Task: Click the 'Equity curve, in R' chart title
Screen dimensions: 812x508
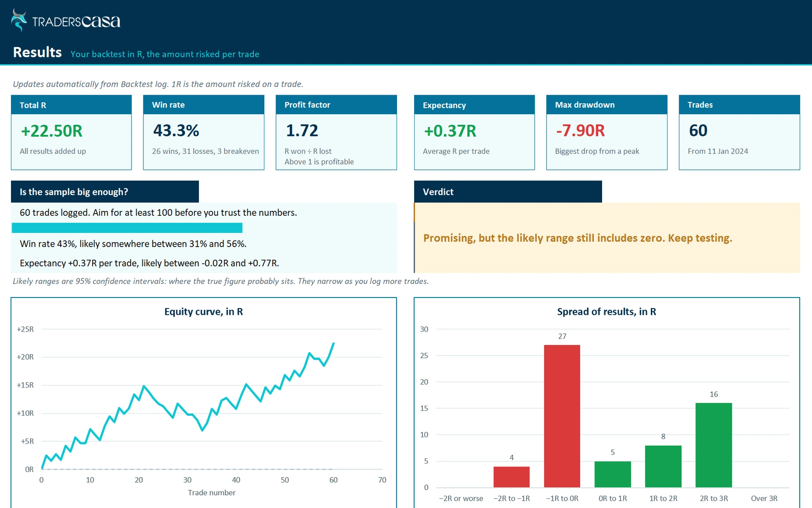Action: pos(204,312)
